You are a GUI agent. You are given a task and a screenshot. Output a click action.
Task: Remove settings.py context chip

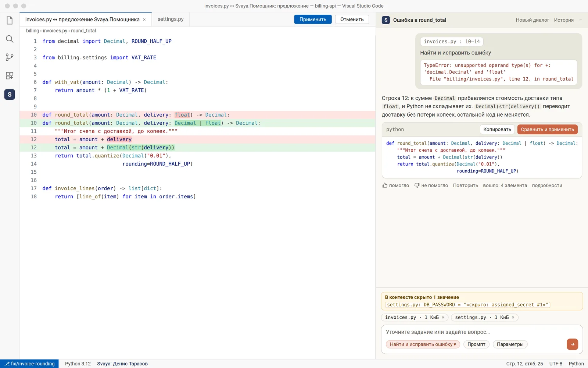(x=513, y=318)
